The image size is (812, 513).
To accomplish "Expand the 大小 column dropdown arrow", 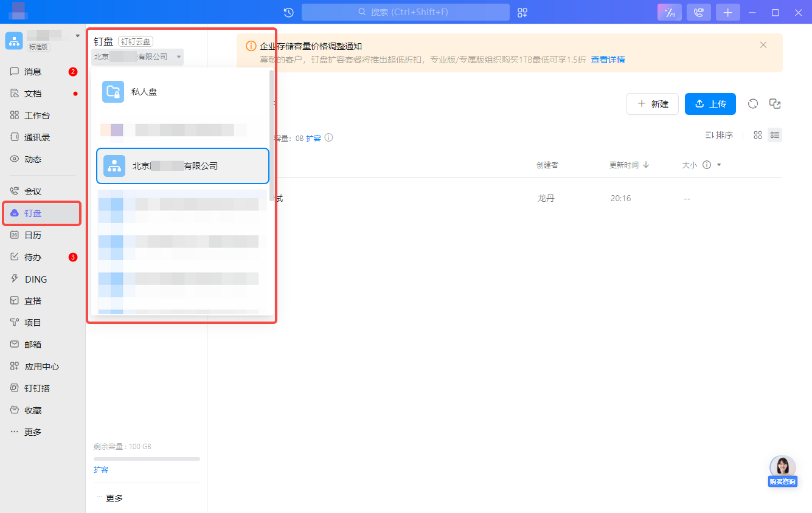I will pyautogui.click(x=719, y=165).
